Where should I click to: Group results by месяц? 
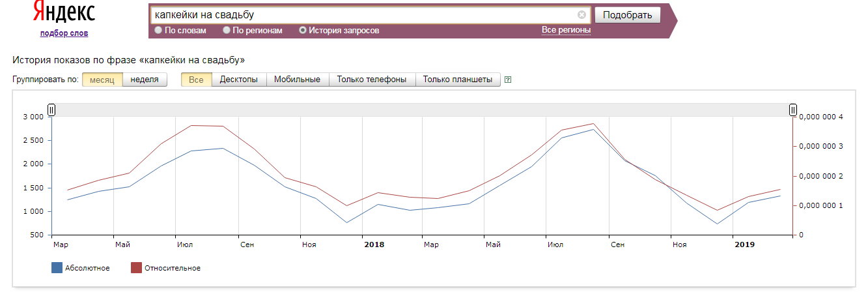click(x=102, y=80)
